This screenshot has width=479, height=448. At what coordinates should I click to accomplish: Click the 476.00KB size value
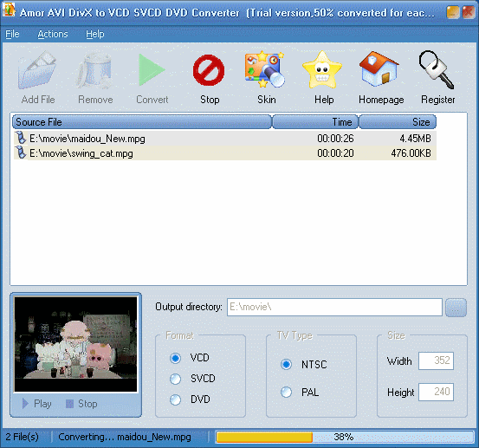(x=411, y=153)
